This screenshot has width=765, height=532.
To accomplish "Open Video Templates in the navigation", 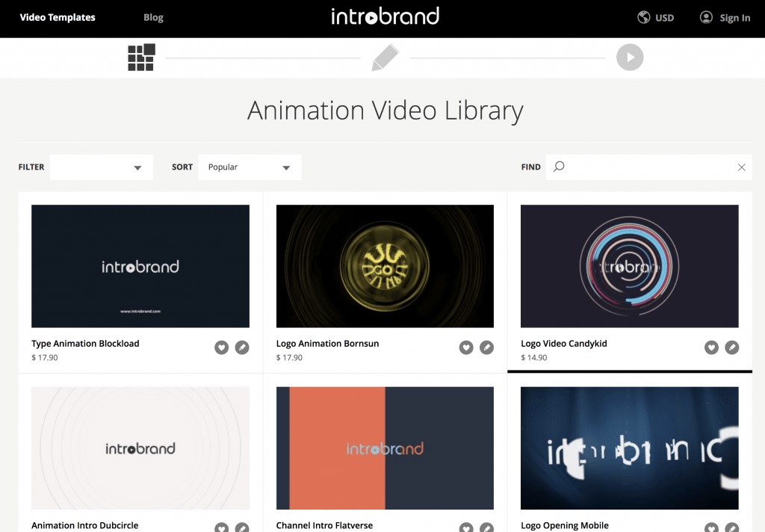I will [x=58, y=18].
